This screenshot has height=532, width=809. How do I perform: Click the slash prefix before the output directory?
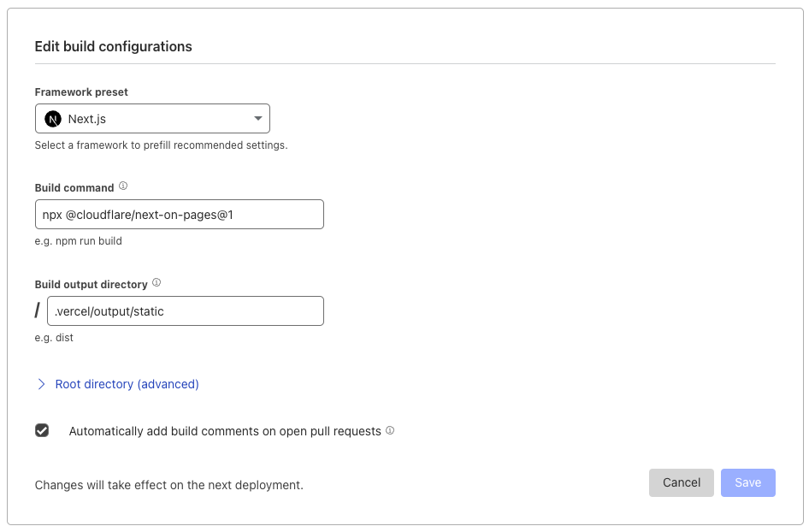pos(38,310)
